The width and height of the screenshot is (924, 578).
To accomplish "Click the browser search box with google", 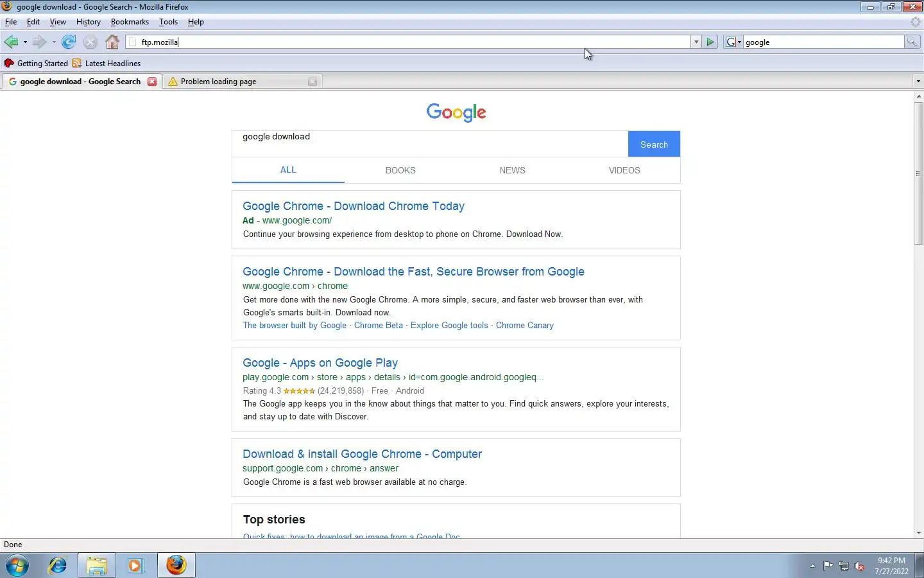I will pyautogui.click(x=824, y=42).
